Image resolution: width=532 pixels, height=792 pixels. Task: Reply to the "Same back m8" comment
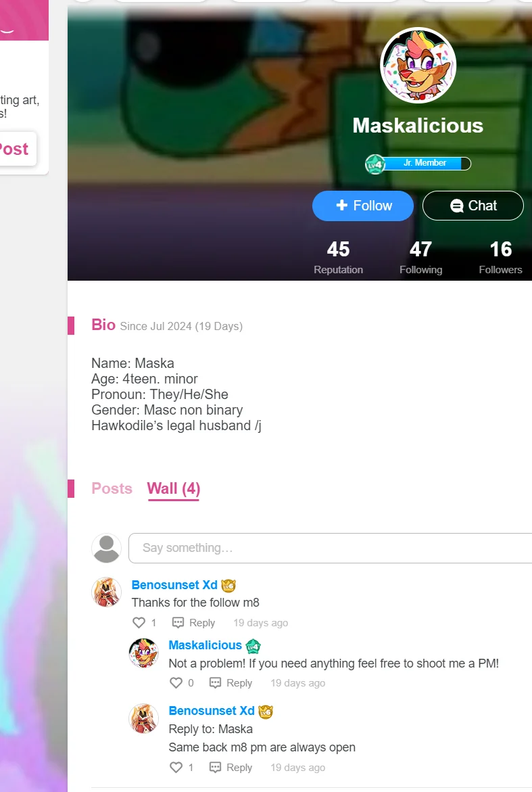[231, 767]
